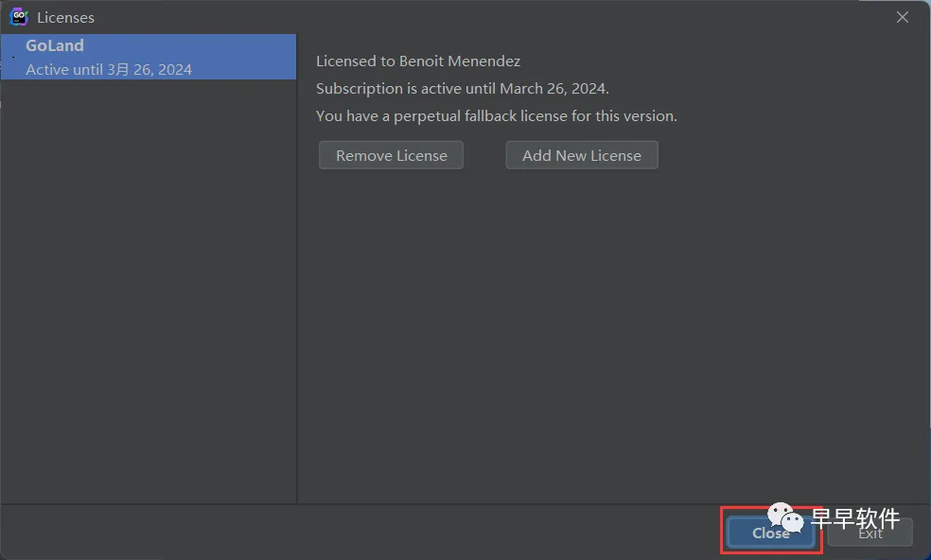The width and height of the screenshot is (931, 560).
Task: Click the small dot left of GoLand entry
Action: tap(12, 58)
